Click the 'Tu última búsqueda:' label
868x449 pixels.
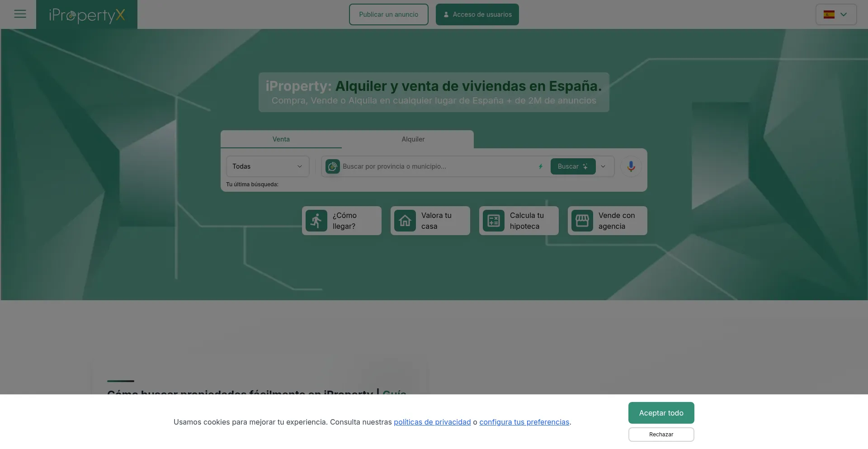pos(252,184)
